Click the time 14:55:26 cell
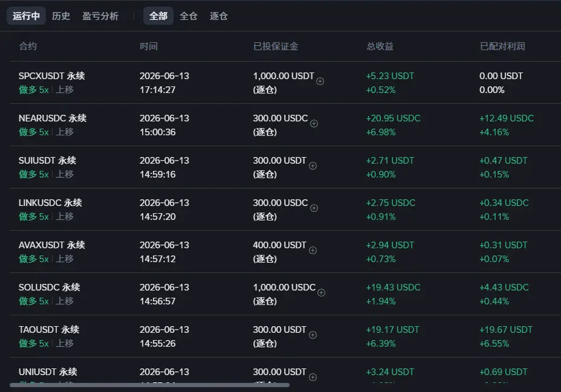 tap(158, 343)
